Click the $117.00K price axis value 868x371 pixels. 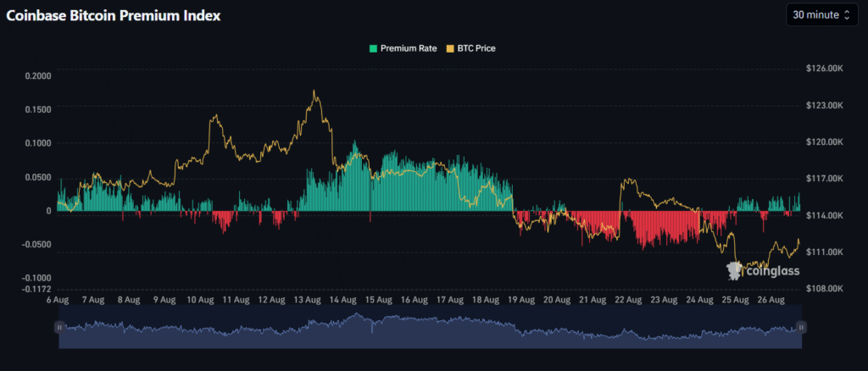[824, 179]
